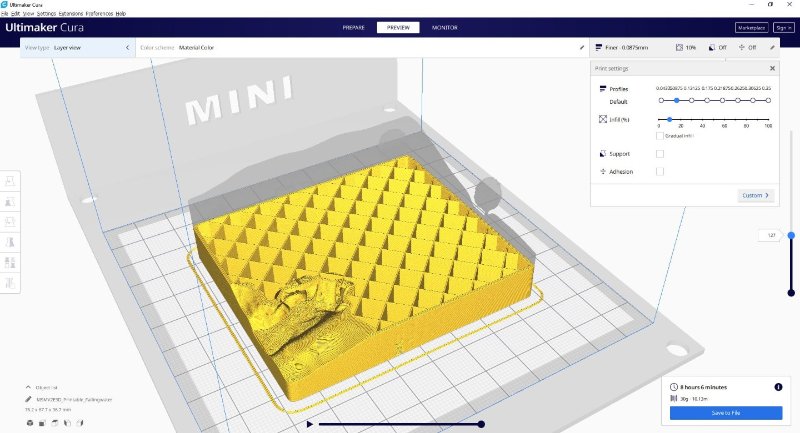Switch to the PREPARE stage
The height and width of the screenshot is (433, 800).
354,28
